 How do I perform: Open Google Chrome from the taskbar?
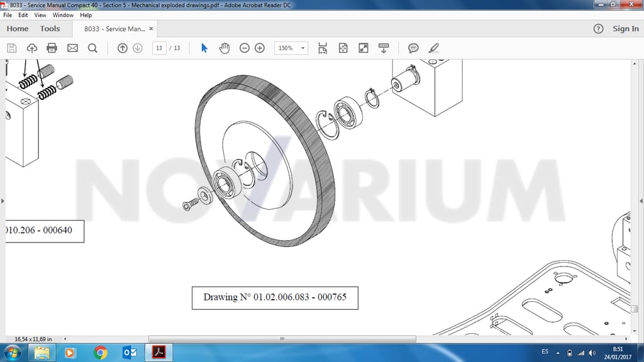100,353
